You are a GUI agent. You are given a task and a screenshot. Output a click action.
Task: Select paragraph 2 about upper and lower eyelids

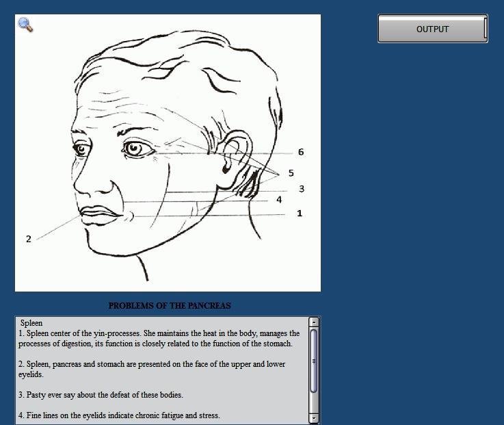coord(152,370)
